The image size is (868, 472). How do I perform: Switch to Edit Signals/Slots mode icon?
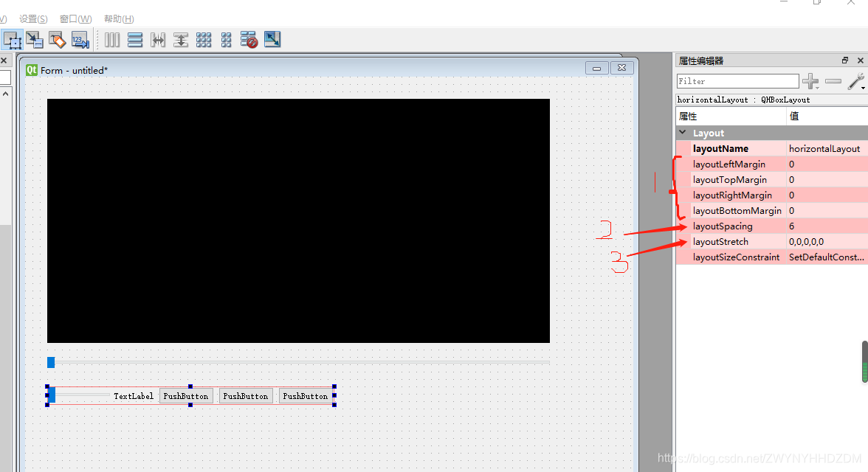34,40
